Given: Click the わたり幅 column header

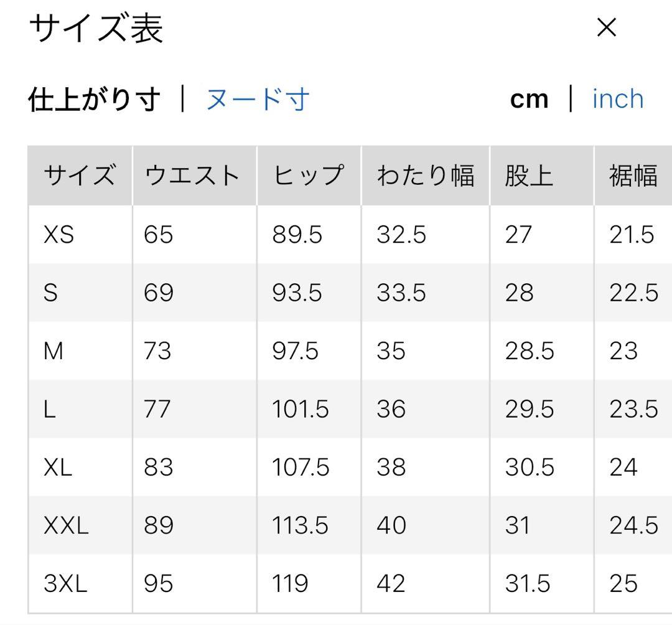Looking at the screenshot, I should [x=425, y=176].
